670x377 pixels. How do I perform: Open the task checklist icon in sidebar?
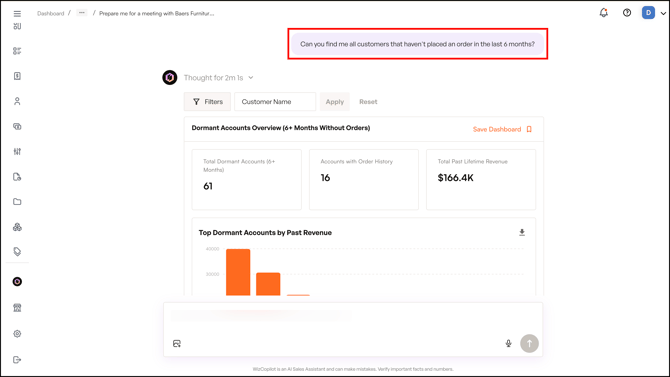(x=17, y=51)
